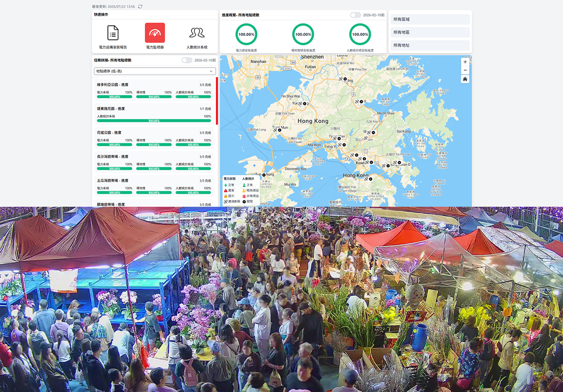This screenshot has width=563, height=392.
Task: Toggle 2026-02-10前 switch in 進度概覽 panel
Action: [x=355, y=15]
